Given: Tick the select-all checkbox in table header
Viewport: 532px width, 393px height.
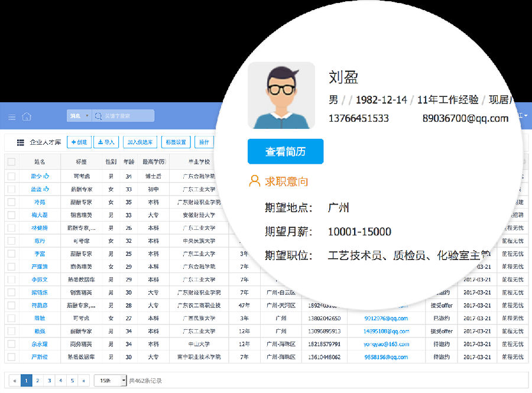Looking at the screenshot, I should 11,161.
